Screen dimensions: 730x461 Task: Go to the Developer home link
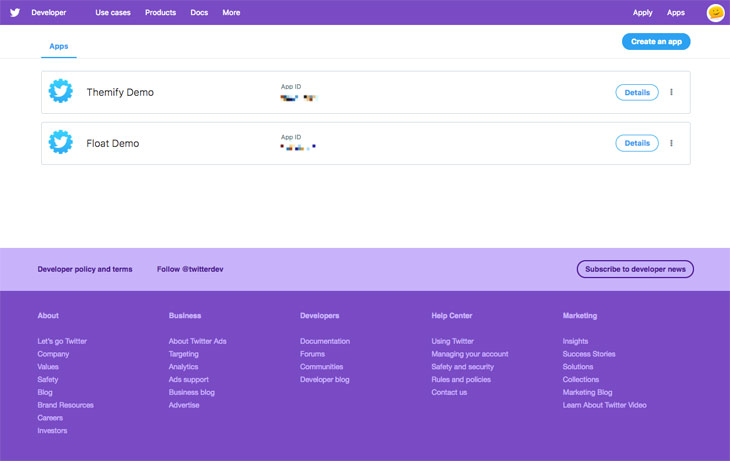pyautogui.click(x=48, y=13)
